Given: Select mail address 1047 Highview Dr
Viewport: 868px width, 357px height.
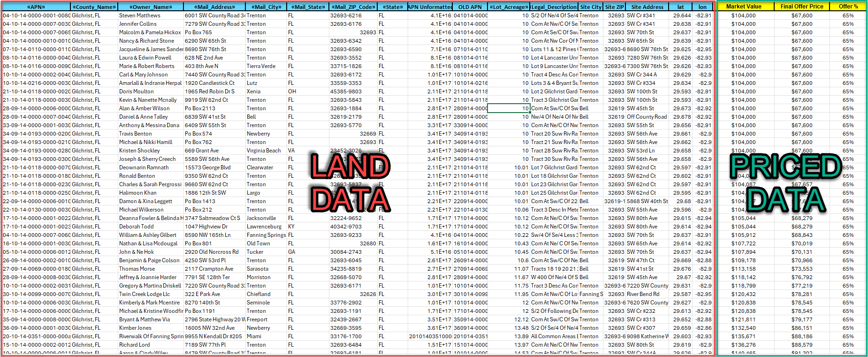Looking at the screenshot, I should [214, 227].
